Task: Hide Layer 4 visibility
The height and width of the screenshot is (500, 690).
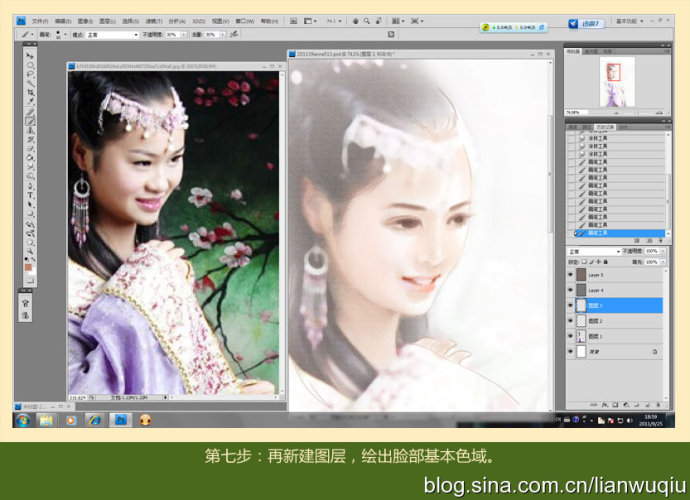Action: [571, 290]
